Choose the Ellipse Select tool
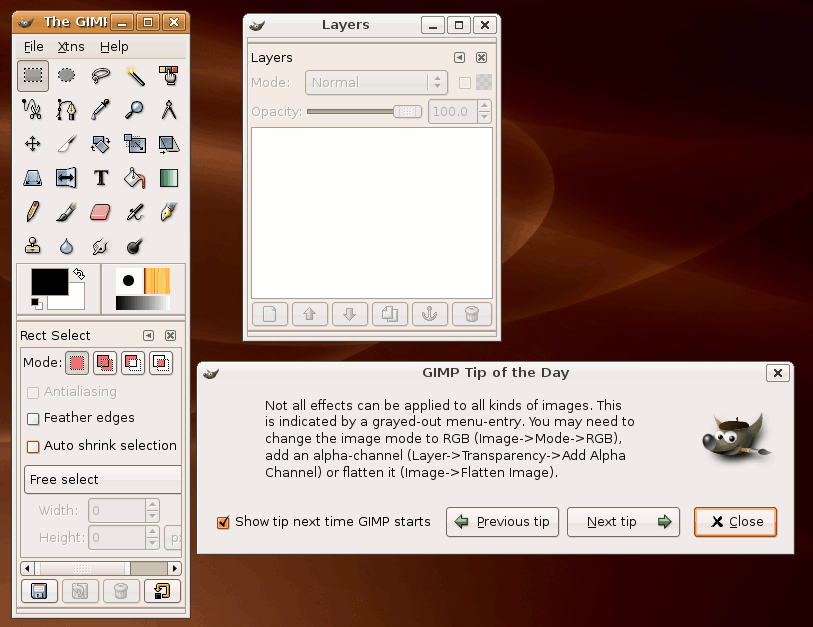This screenshot has width=813, height=627. click(66, 75)
